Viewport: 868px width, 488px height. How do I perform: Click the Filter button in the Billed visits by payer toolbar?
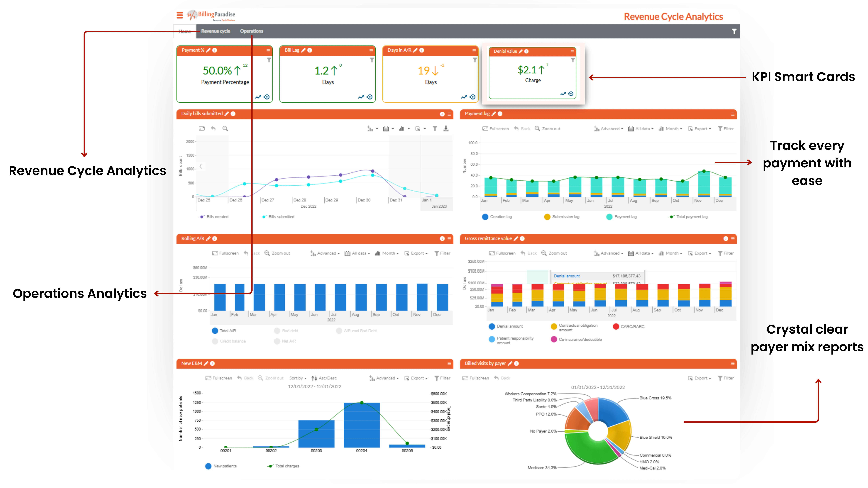(x=726, y=378)
